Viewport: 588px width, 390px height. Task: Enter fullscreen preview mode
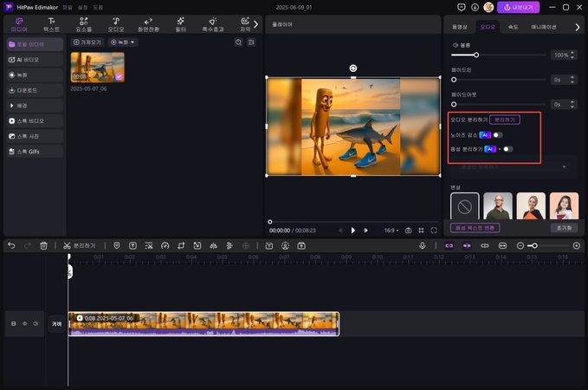(434, 231)
